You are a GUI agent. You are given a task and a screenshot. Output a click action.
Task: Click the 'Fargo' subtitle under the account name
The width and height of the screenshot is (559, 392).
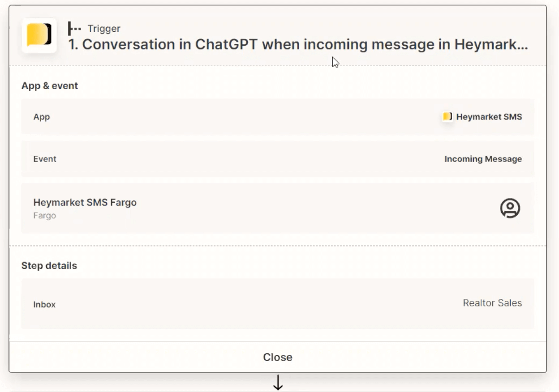pos(44,216)
